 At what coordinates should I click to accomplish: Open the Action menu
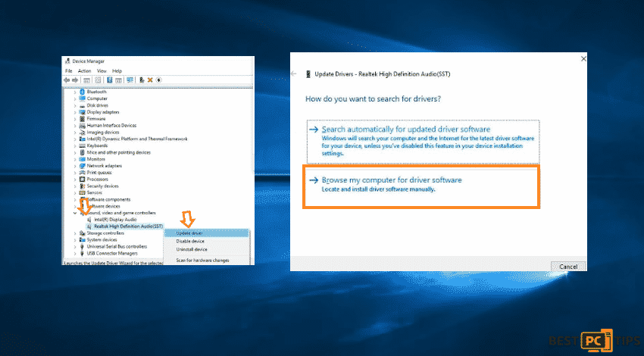click(x=85, y=71)
